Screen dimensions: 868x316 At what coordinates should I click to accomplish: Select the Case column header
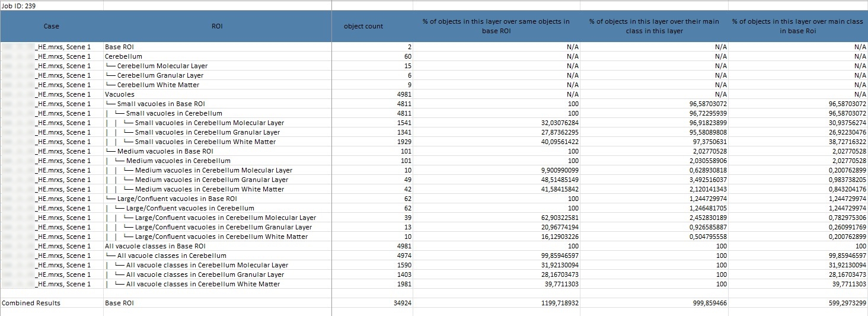[52, 26]
